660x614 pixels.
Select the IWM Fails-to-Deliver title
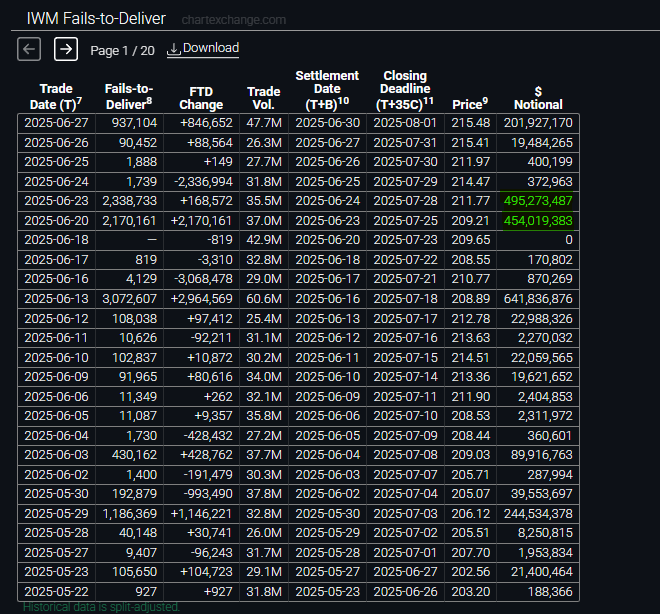[x=96, y=19]
